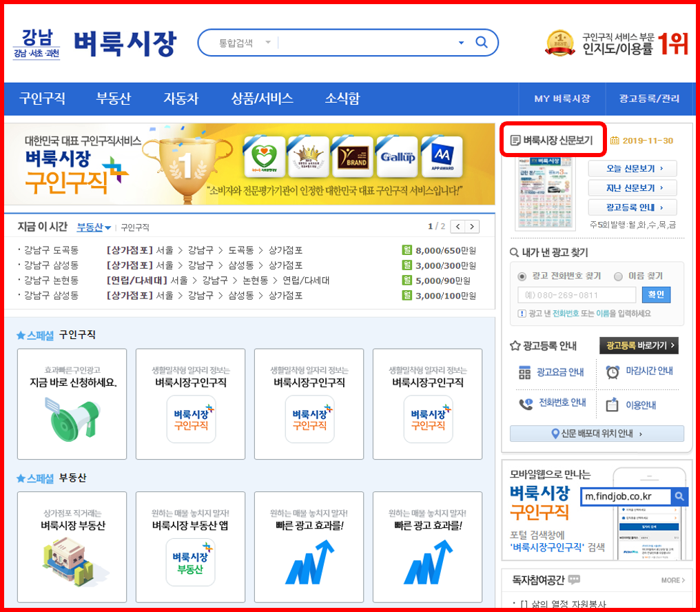Open the newspaper front page thumbnail
700x612 pixels.
545,193
